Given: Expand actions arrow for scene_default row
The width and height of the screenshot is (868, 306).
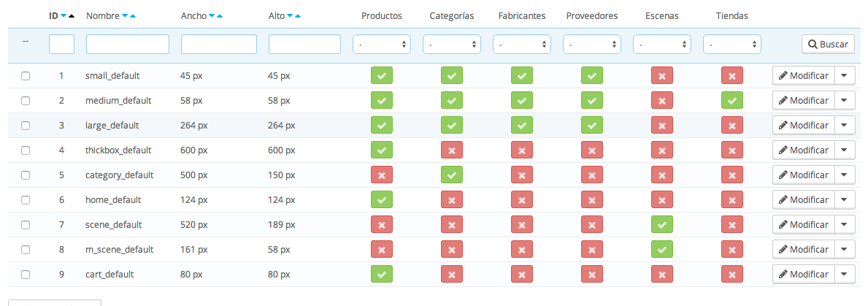Looking at the screenshot, I should point(845,224).
